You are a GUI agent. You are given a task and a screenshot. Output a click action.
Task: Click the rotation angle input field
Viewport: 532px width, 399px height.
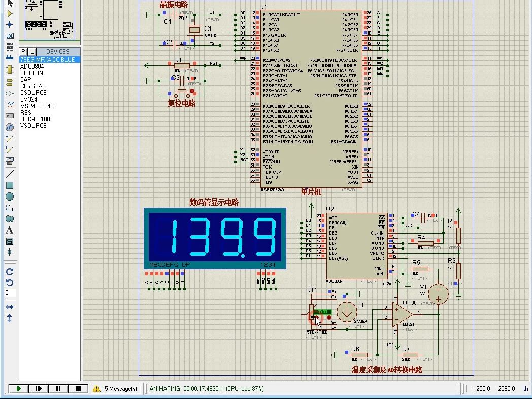tap(9, 293)
